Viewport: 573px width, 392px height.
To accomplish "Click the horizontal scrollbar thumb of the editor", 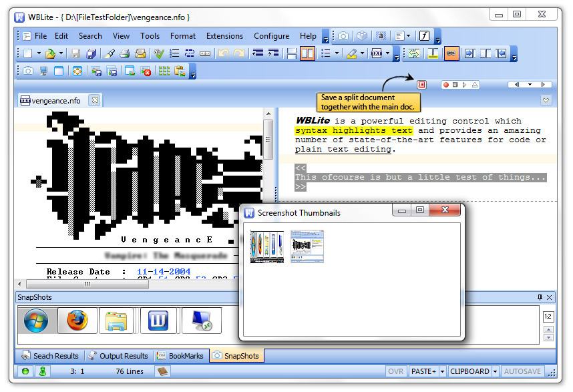I will [87, 284].
